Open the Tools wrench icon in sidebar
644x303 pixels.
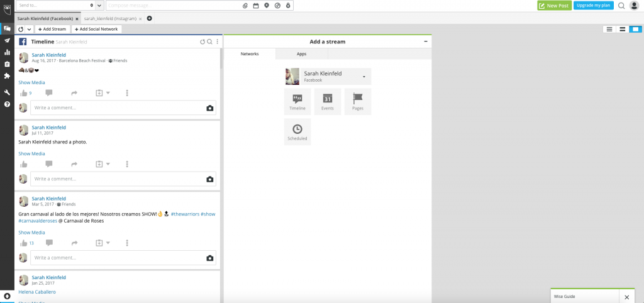click(x=7, y=92)
